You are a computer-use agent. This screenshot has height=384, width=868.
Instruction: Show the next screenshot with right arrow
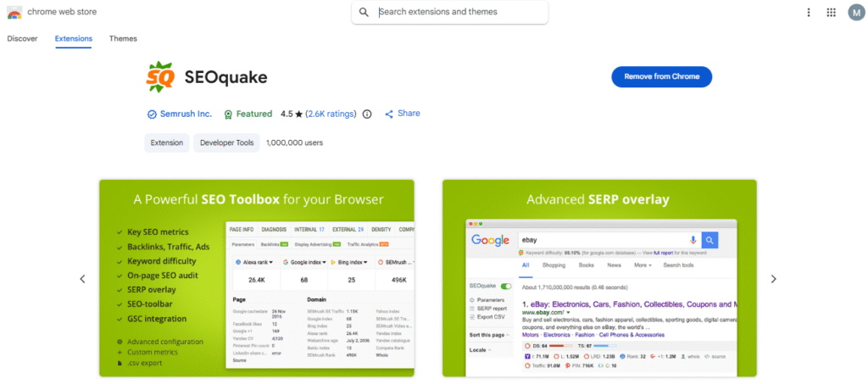pos(773,279)
